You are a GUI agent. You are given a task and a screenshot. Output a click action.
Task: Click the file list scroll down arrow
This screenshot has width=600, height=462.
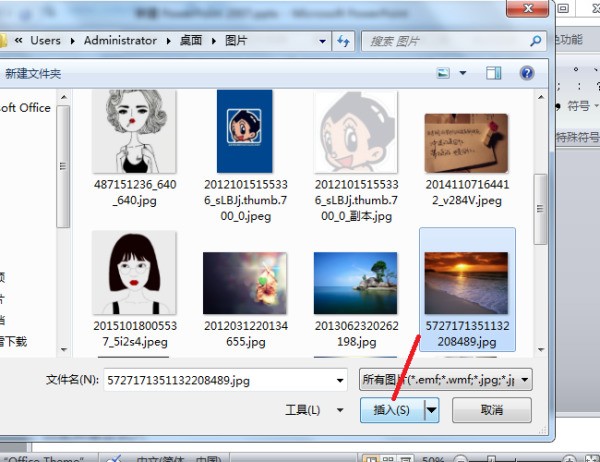[x=541, y=349]
